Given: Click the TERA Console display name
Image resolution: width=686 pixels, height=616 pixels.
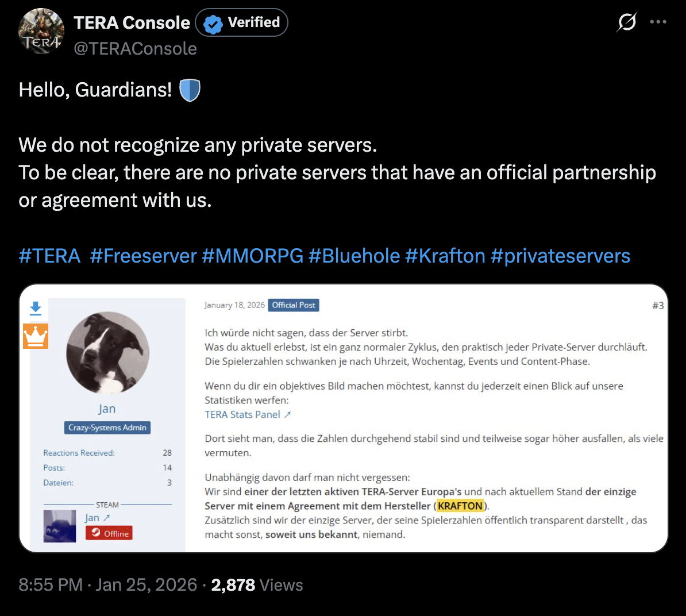Looking at the screenshot, I should pyautogui.click(x=132, y=22).
